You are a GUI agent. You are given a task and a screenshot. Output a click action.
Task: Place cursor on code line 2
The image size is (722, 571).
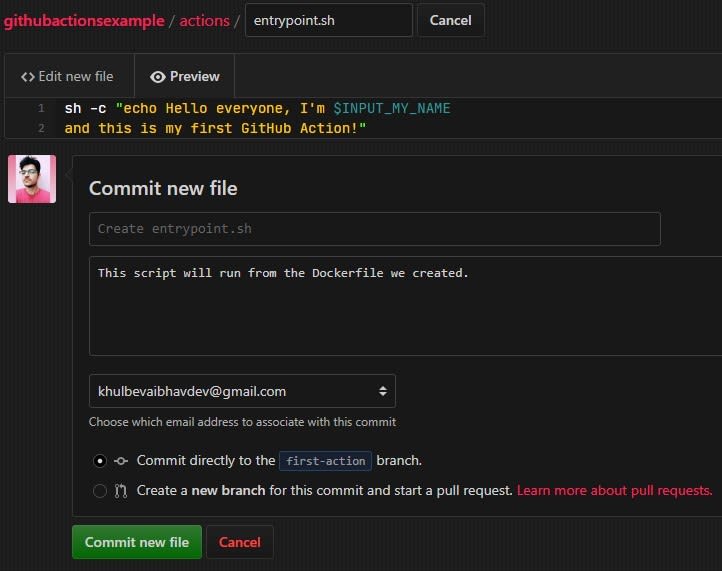click(215, 128)
